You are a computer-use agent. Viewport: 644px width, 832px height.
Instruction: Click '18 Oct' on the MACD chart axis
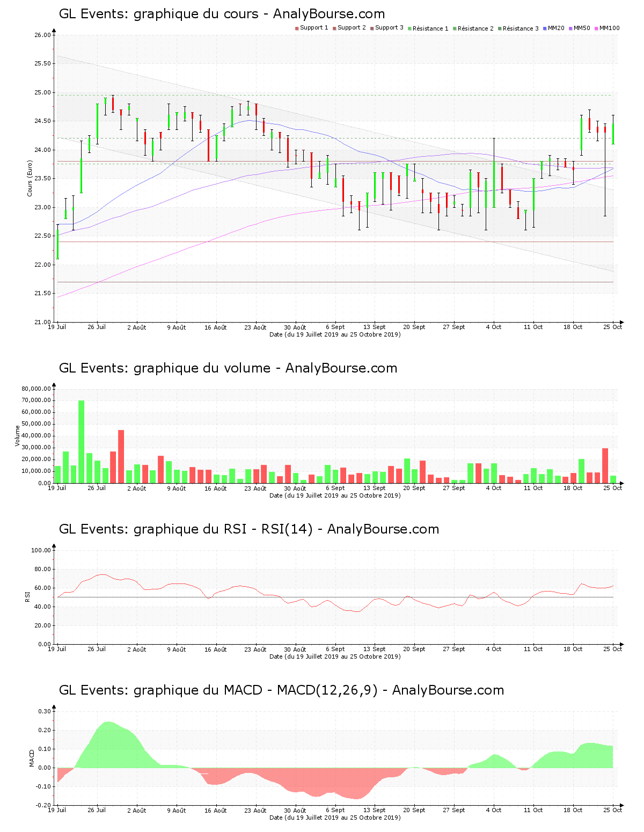pos(573,810)
